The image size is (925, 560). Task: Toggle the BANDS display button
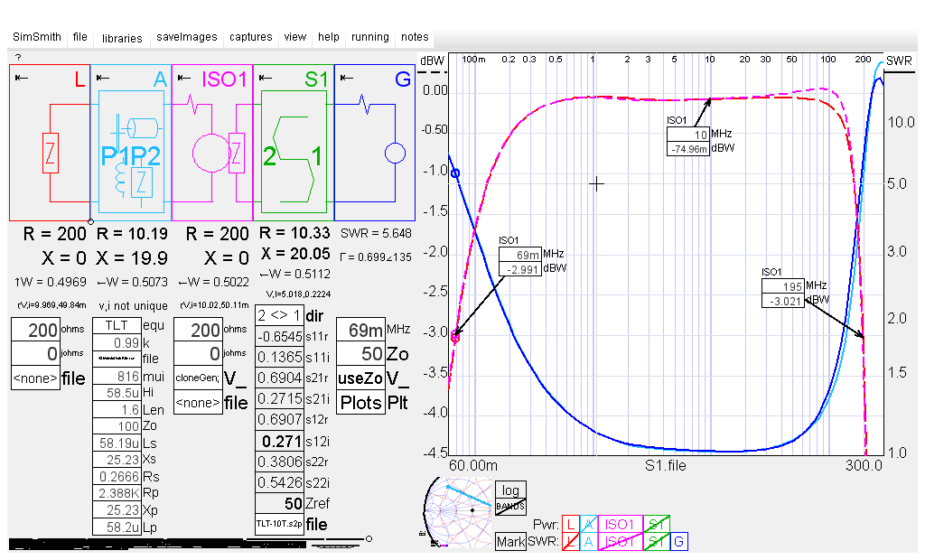[510, 507]
